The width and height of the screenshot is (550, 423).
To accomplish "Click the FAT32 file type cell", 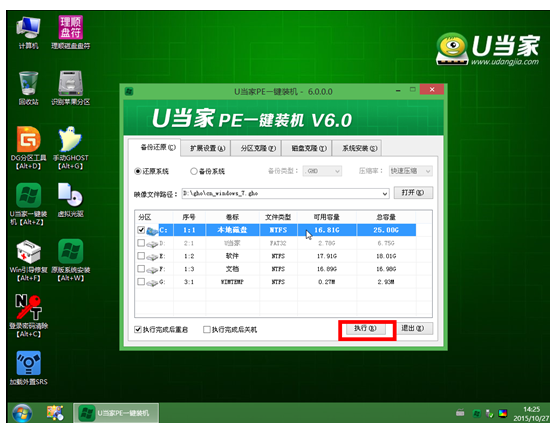I will [x=278, y=243].
